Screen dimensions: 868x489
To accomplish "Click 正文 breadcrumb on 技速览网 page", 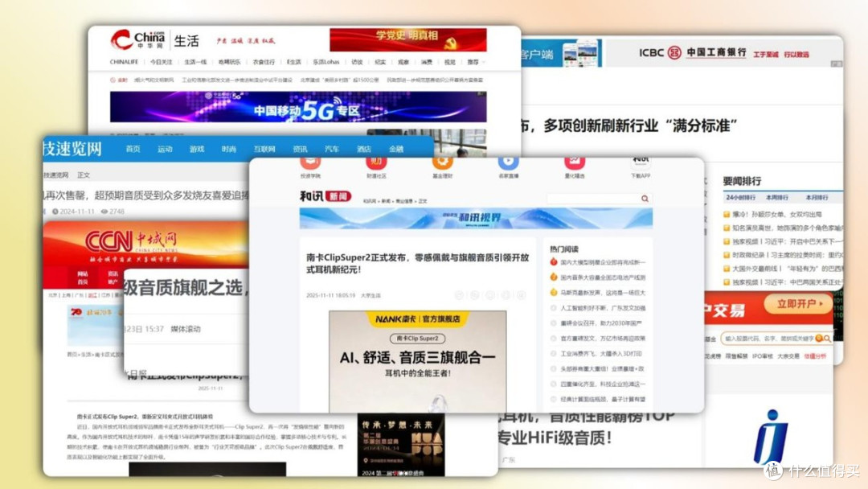I will coord(84,175).
